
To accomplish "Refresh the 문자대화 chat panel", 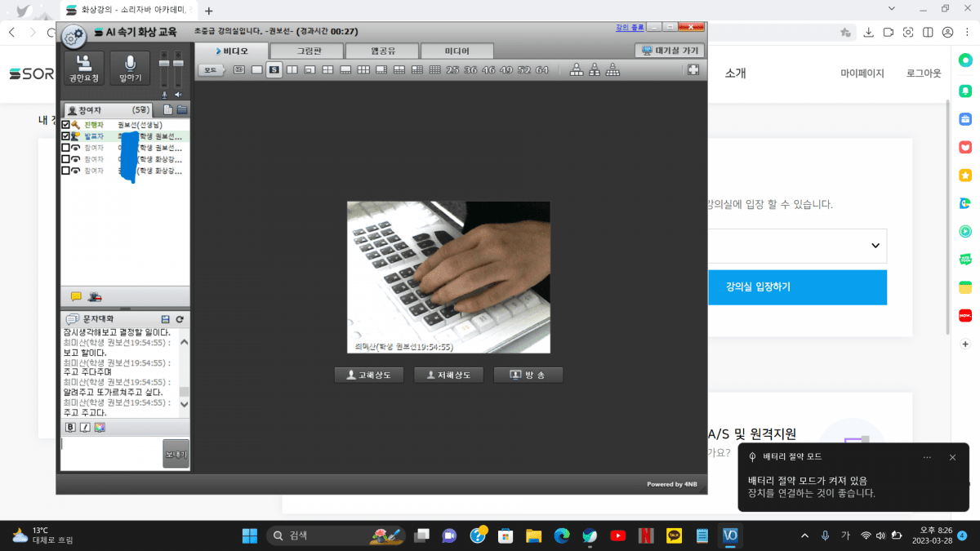I will [180, 319].
